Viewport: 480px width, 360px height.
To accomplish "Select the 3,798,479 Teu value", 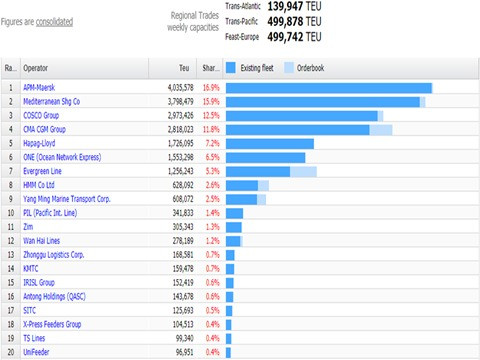I will click(181, 102).
